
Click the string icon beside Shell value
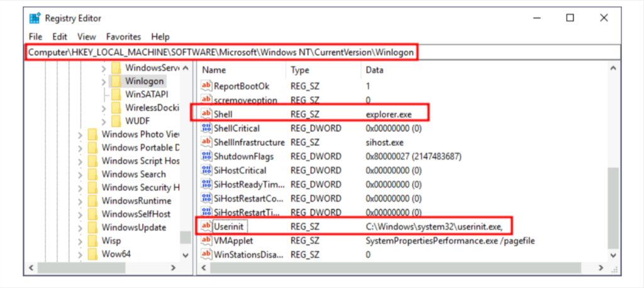[x=206, y=113]
